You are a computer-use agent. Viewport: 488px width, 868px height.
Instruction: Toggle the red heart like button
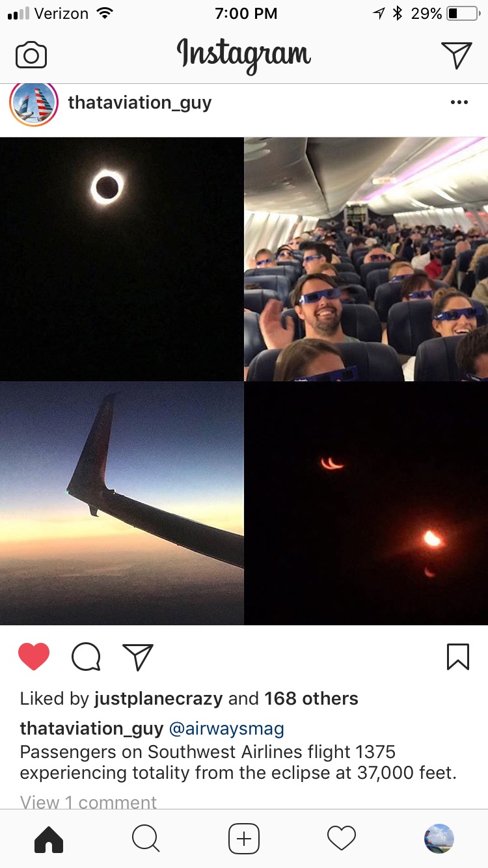34,657
